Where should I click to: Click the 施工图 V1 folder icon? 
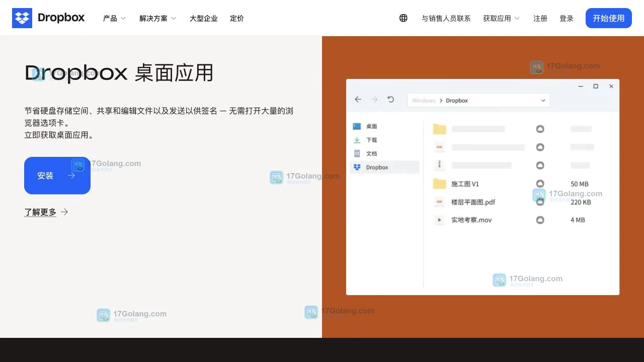[440, 184]
